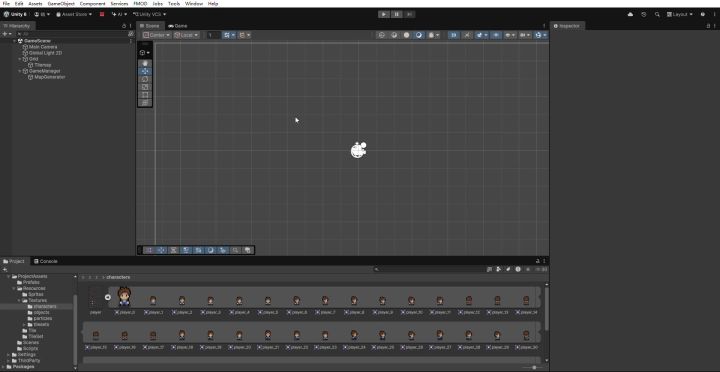Click the first draw mode icon in Scene toolbar
The height and width of the screenshot is (372, 720).
pos(381,35)
